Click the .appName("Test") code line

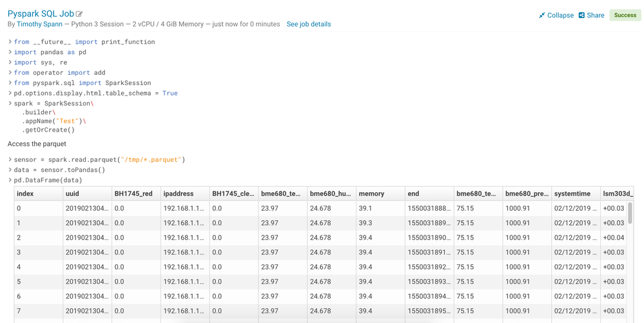54,121
